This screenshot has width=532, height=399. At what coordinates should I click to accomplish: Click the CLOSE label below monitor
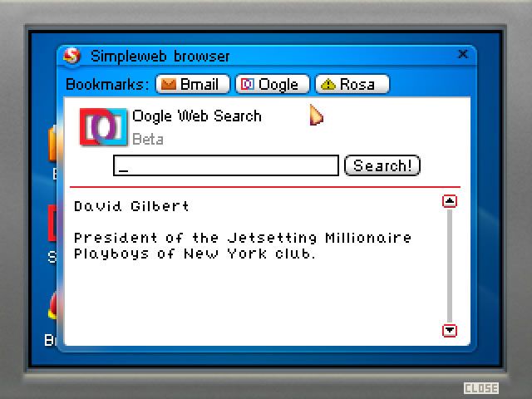[x=481, y=388]
